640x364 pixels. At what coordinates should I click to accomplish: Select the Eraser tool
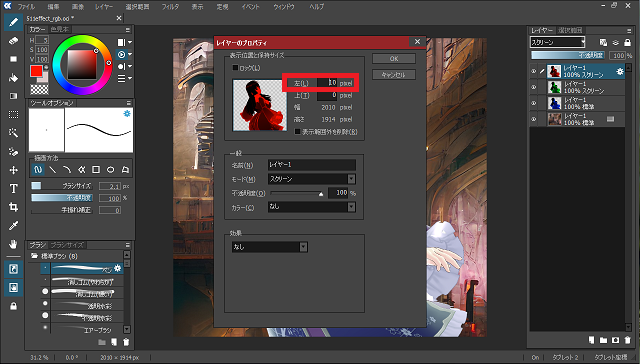coord(13,41)
